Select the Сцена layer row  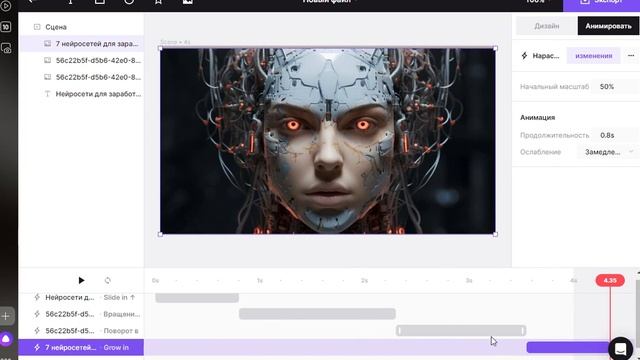coord(82,27)
